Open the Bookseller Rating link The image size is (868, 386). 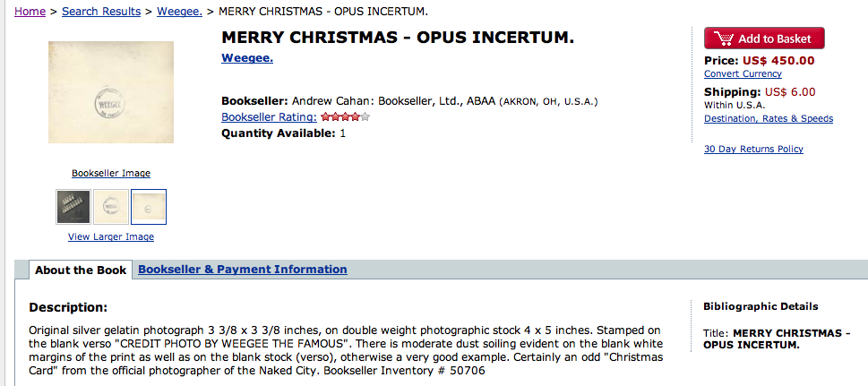pyautogui.click(x=269, y=117)
